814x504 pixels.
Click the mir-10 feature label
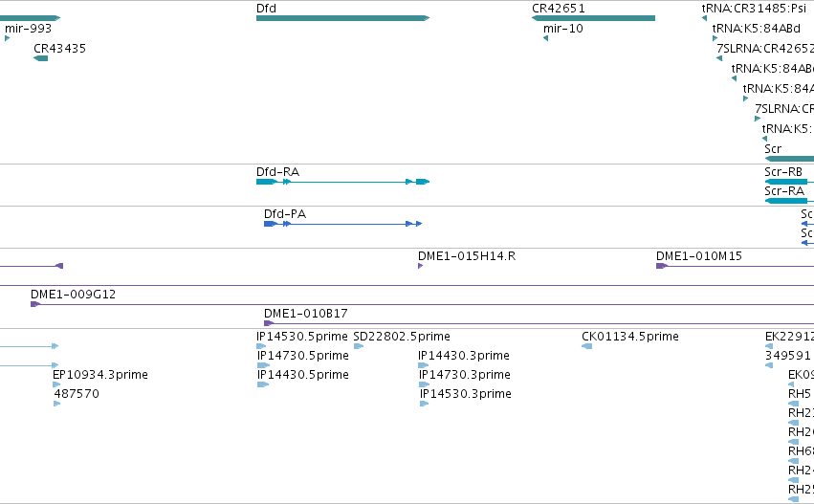[x=562, y=29]
